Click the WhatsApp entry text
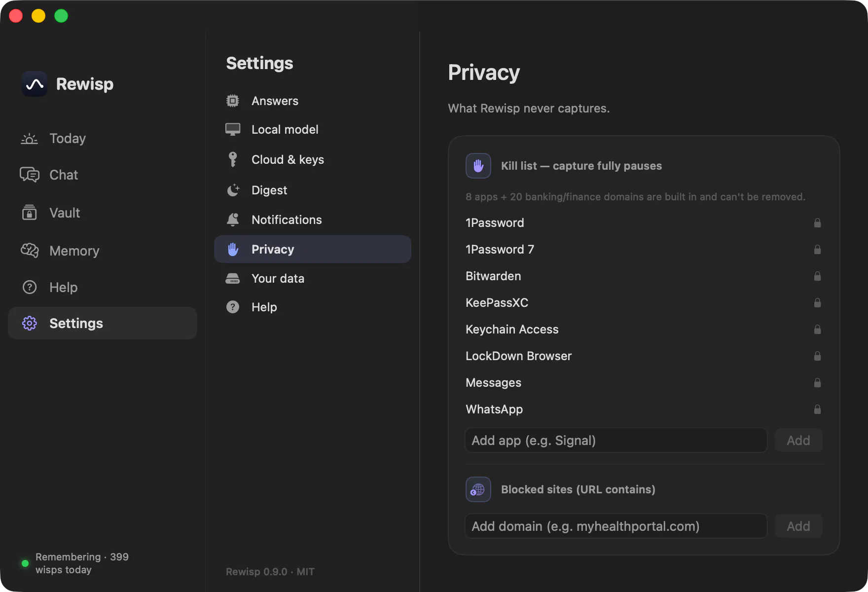 tap(494, 409)
